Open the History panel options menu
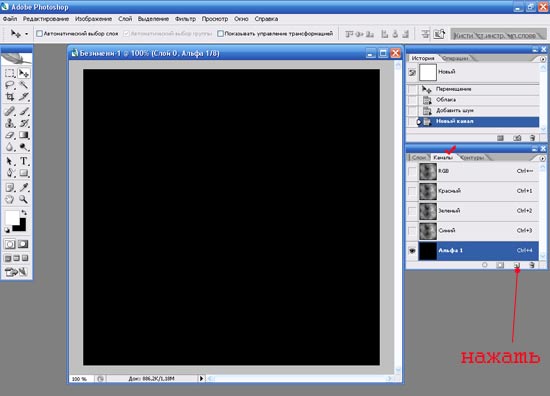Viewport: 550px width, 396px height. click(543, 59)
